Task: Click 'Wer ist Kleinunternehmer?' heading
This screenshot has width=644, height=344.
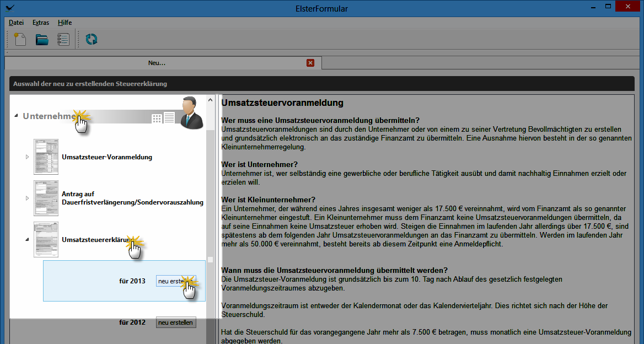Action: point(268,200)
